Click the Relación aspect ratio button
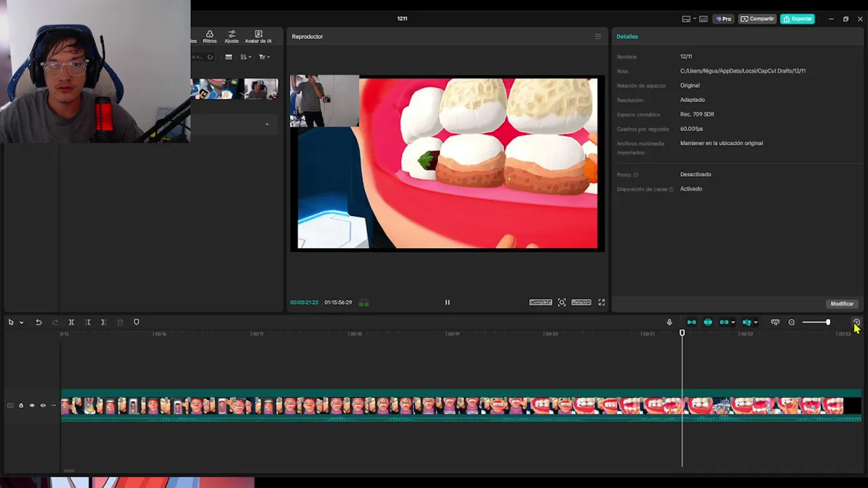 581,302
